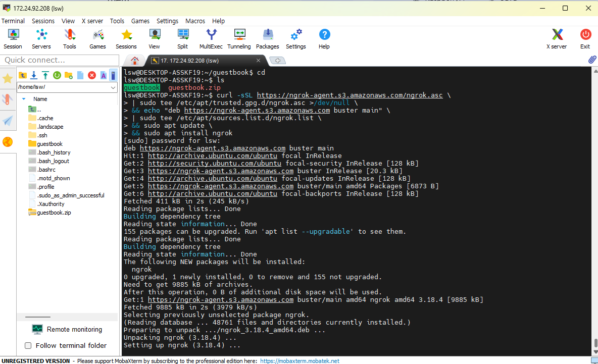Screen dimensions: 598x364
Task: Click the View toolbar icon
Action: point(155,39)
